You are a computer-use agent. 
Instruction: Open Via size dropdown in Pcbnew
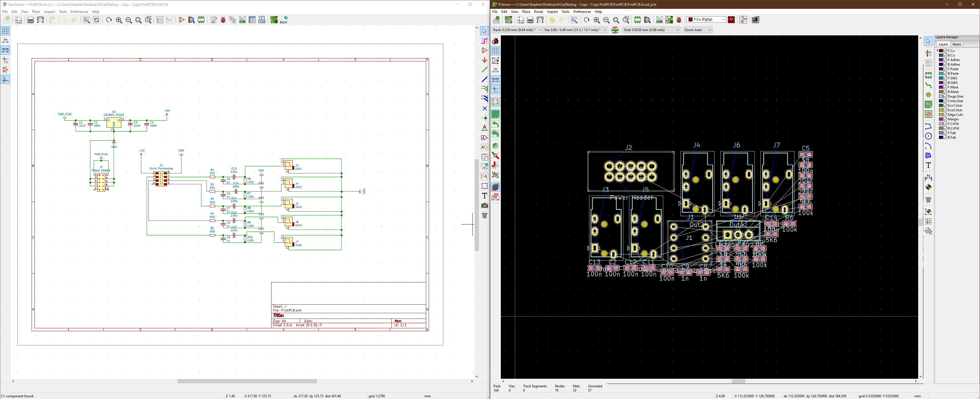(575, 30)
